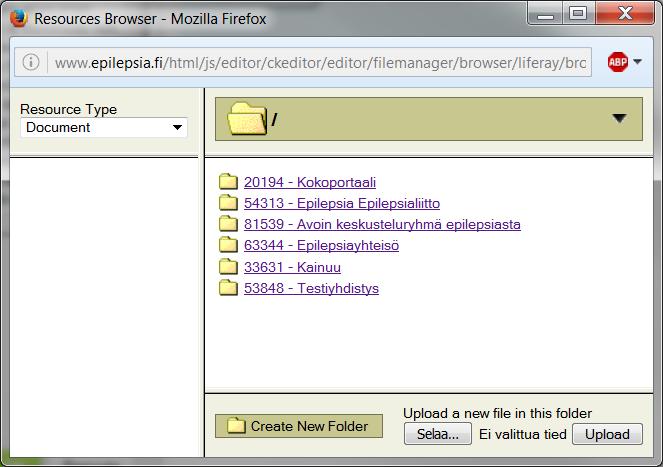Click folder icon beside 33631 - Kainuu
This screenshot has width=663, height=467.
(x=228, y=266)
